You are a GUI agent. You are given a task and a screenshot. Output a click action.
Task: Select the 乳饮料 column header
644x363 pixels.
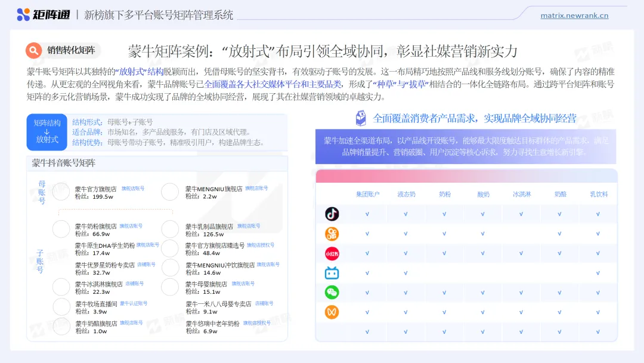tap(599, 194)
